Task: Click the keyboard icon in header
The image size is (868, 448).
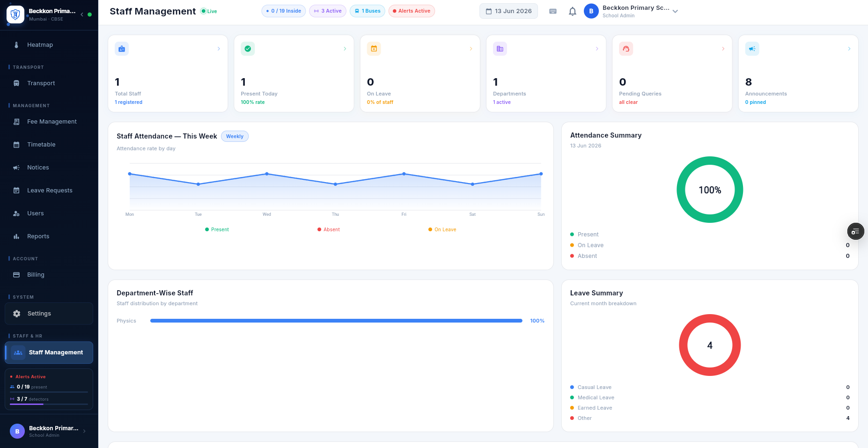Action: (x=553, y=11)
